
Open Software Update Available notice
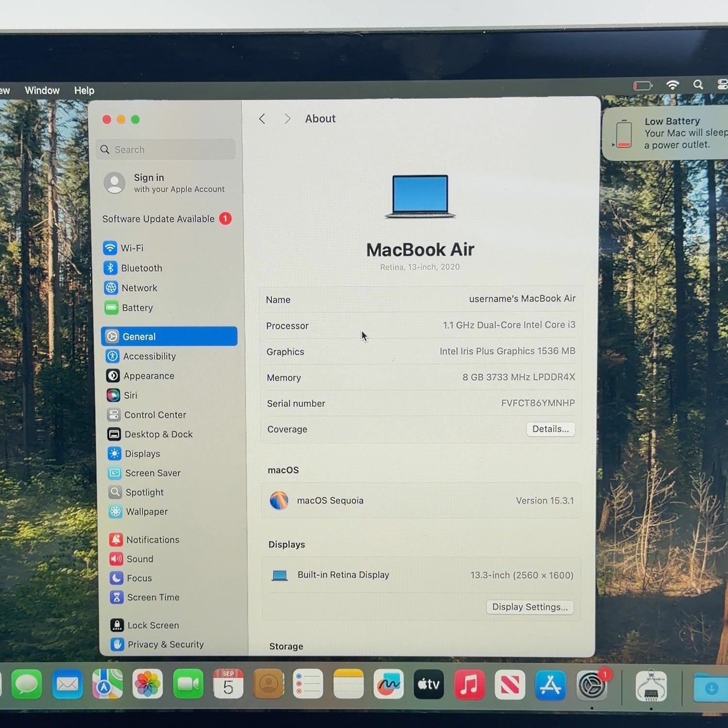click(x=167, y=219)
